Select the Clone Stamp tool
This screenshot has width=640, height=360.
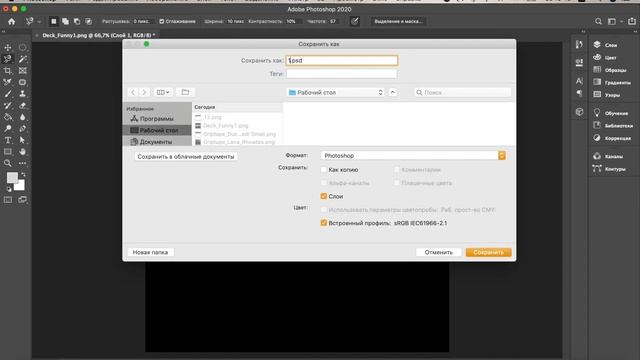(x=22, y=94)
